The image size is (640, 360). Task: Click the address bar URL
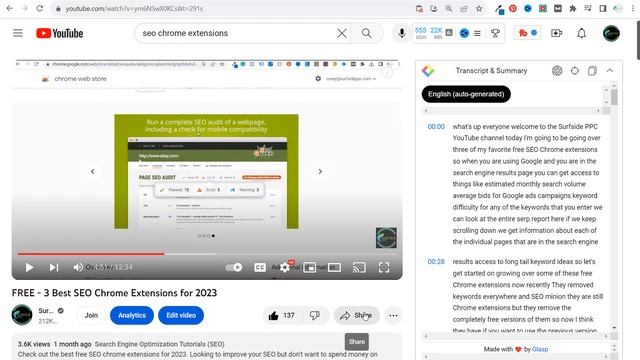point(134,8)
